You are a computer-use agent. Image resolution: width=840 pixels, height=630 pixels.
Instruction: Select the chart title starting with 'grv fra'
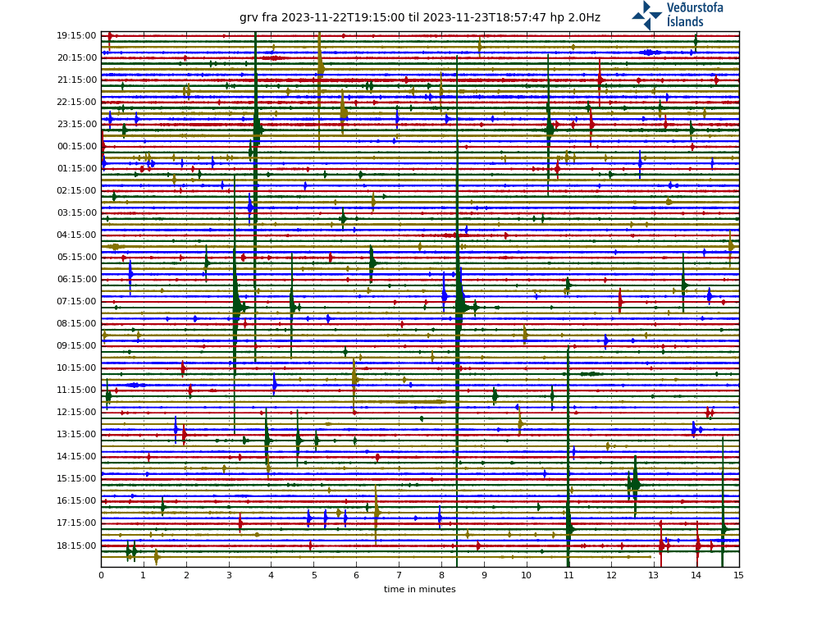coord(419,17)
